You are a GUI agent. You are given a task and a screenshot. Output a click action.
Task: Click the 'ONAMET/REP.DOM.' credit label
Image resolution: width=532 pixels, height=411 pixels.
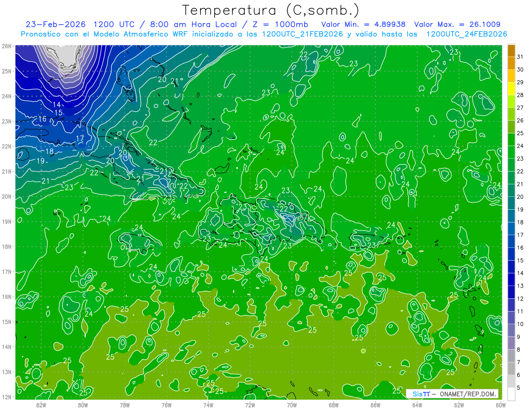point(467,394)
